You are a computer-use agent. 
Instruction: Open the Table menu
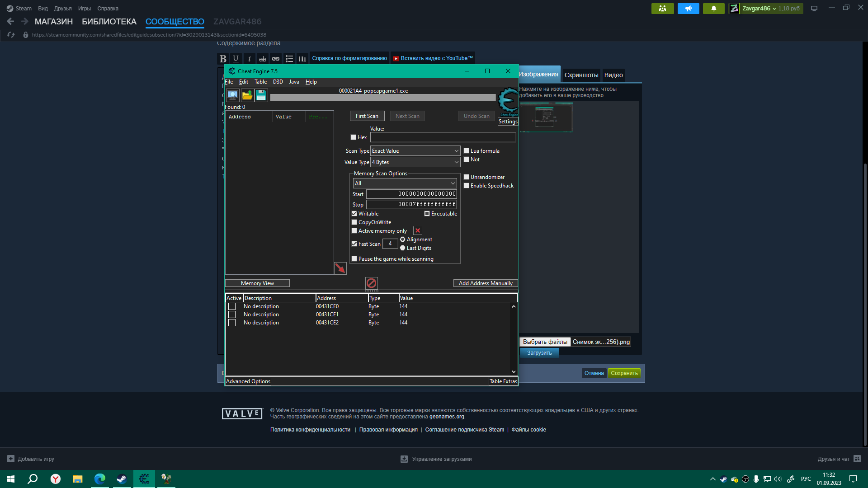[260, 82]
